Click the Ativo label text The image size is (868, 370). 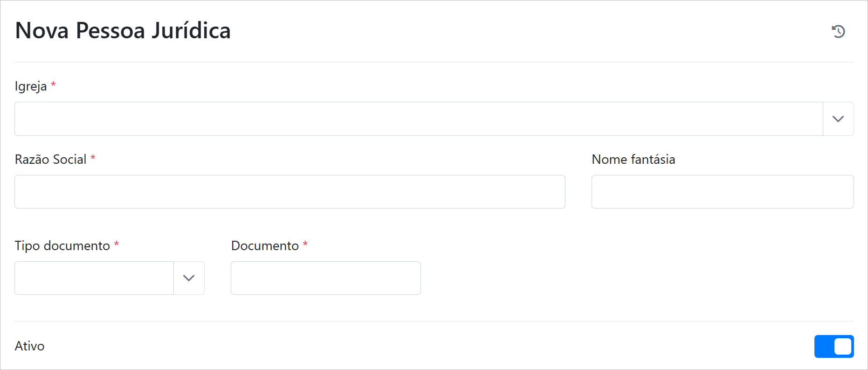[x=29, y=346]
